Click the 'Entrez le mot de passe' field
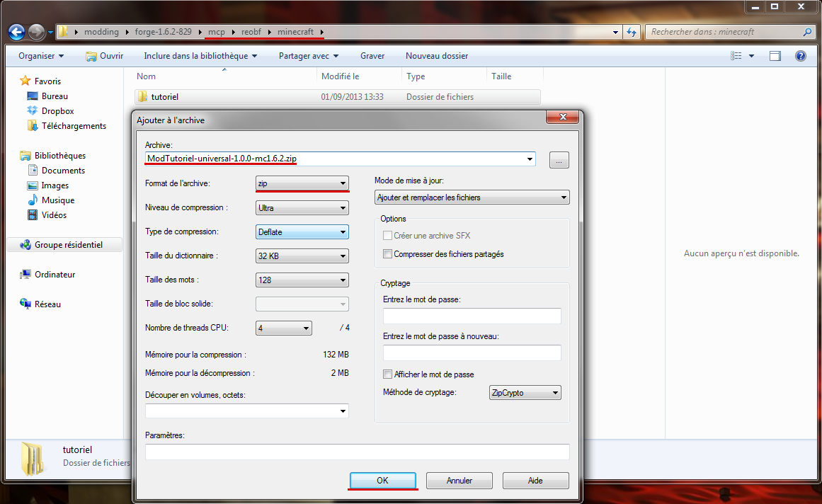Viewport: 822px width, 504px height. (x=472, y=316)
